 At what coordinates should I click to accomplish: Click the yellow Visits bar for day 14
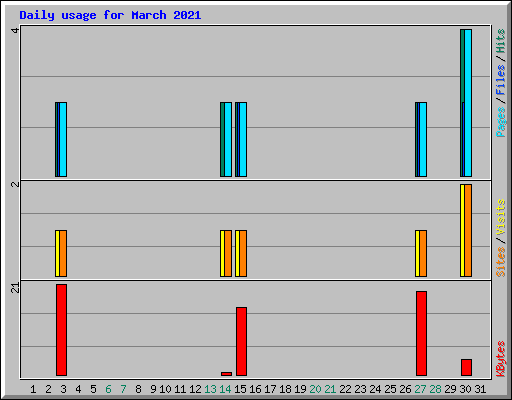222,253
